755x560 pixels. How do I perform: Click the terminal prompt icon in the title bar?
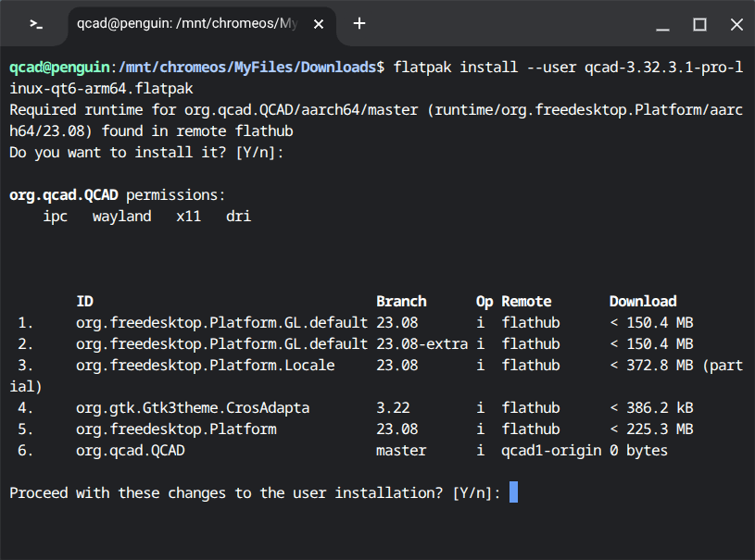(x=35, y=24)
